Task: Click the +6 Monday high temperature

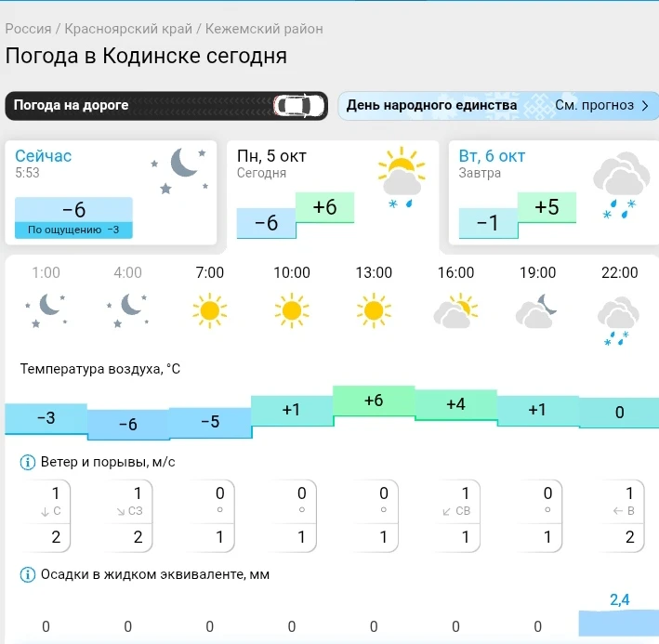Action: pyautogui.click(x=325, y=207)
